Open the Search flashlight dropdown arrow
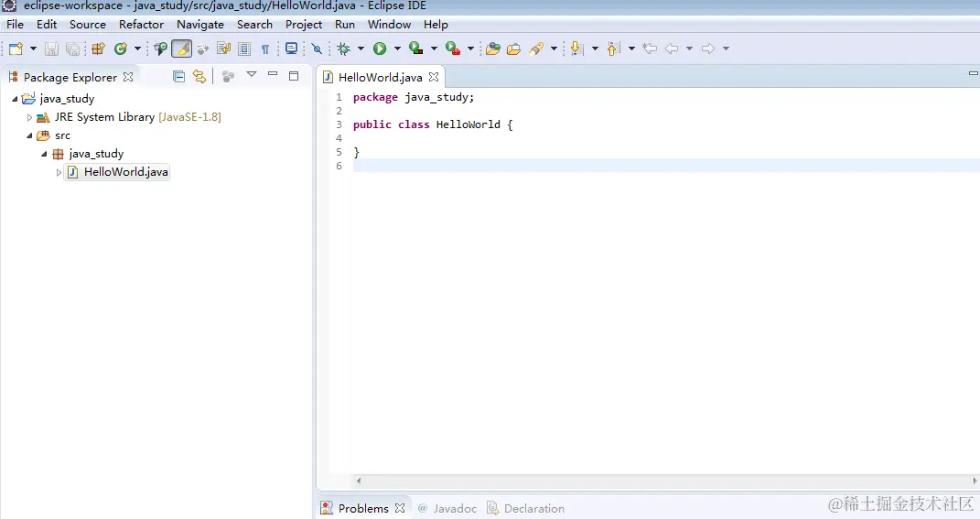Viewport: 980px width, 519px height. [x=554, y=49]
